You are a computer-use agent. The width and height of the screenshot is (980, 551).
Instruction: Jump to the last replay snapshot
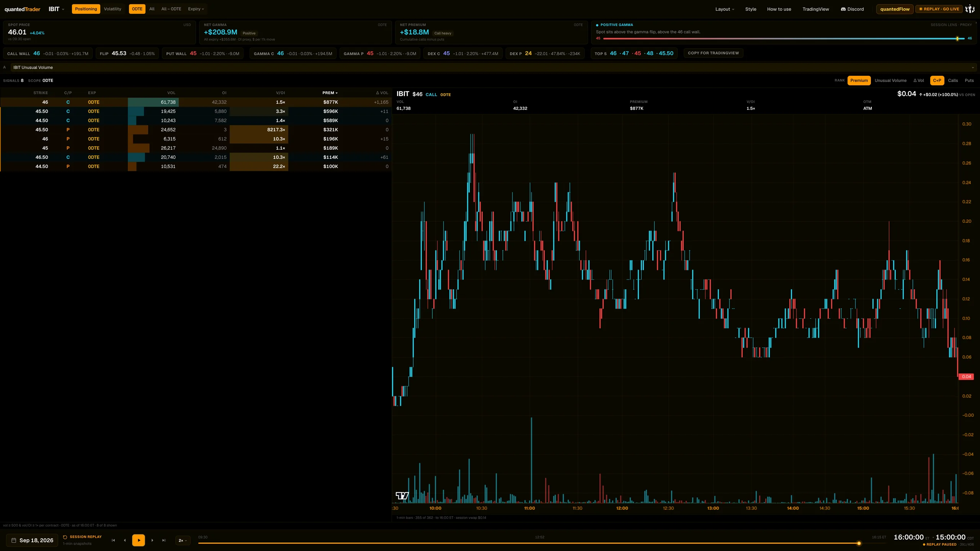pyautogui.click(x=164, y=540)
